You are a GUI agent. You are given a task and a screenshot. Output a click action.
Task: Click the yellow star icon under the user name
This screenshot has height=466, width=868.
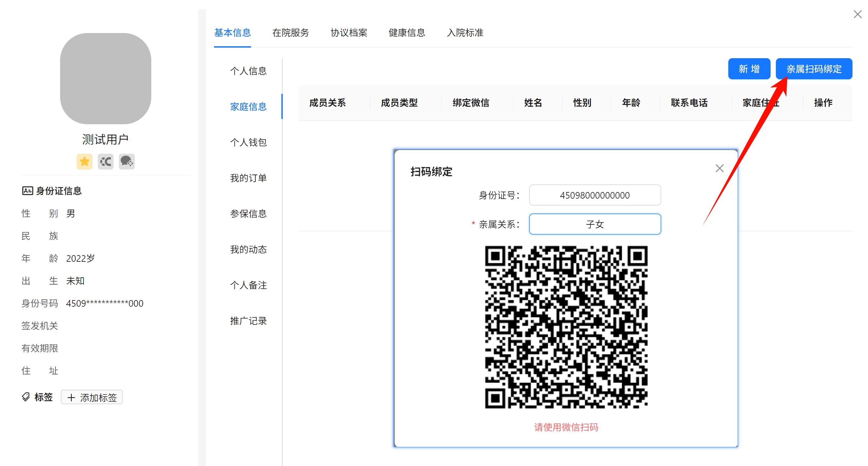coord(84,162)
